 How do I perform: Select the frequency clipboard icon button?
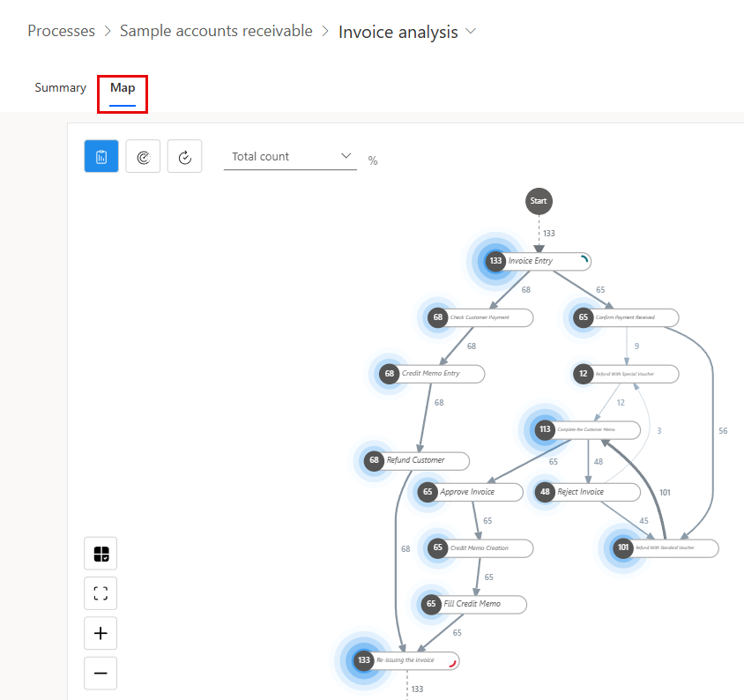(101, 156)
